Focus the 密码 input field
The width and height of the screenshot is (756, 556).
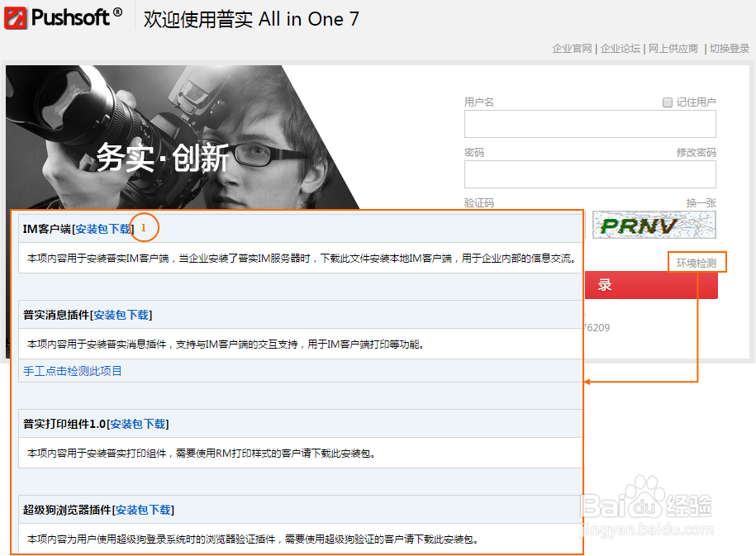[590, 174]
